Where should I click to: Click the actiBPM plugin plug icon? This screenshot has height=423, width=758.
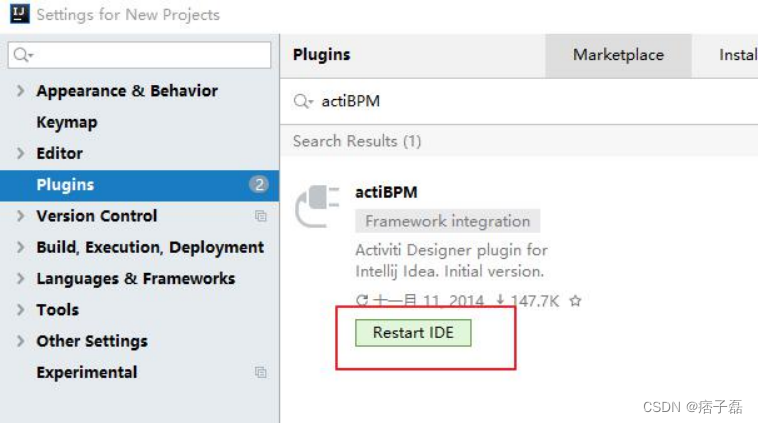pyautogui.click(x=318, y=205)
